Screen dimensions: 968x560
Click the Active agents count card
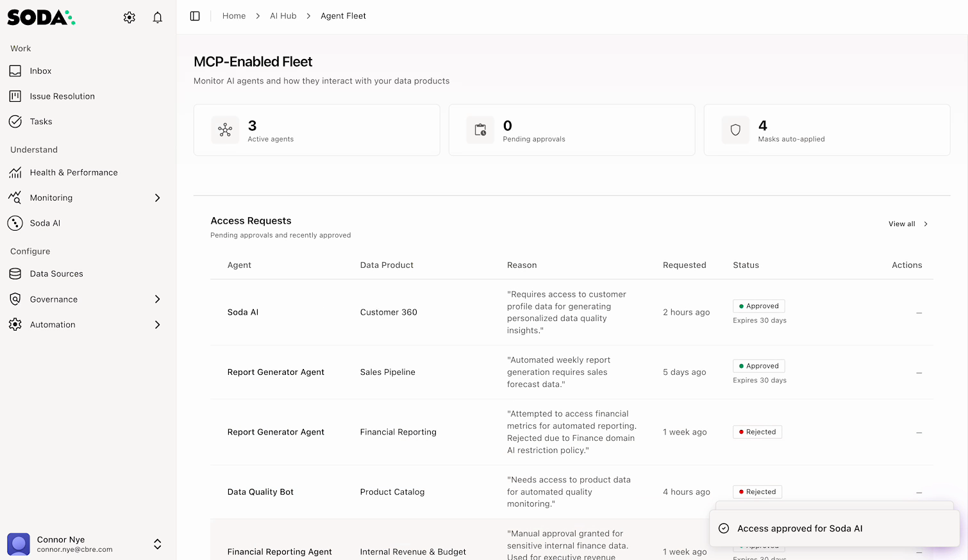317,130
